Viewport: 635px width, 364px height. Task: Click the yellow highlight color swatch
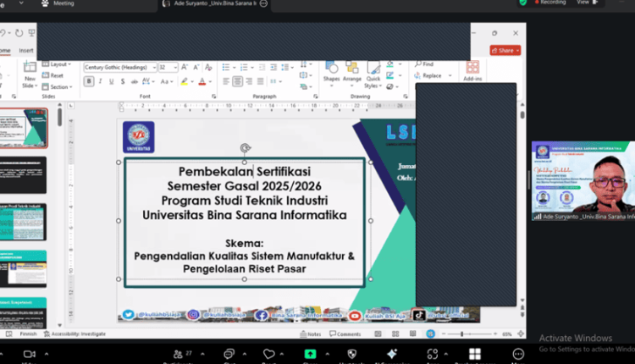pos(185,81)
